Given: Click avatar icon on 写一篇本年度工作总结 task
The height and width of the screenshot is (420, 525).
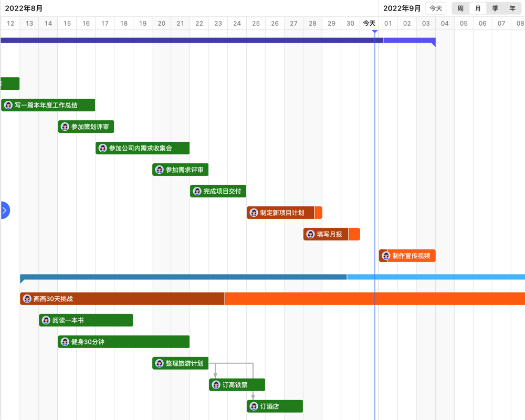Looking at the screenshot, I should (8, 105).
